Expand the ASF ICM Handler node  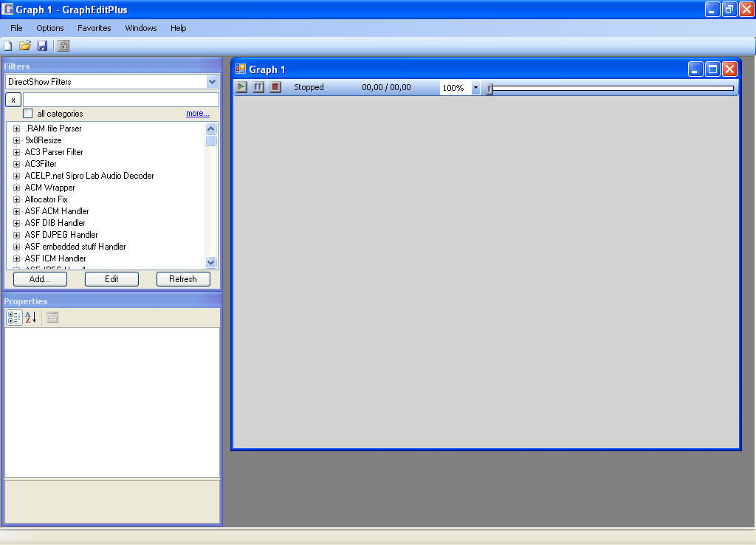point(16,258)
